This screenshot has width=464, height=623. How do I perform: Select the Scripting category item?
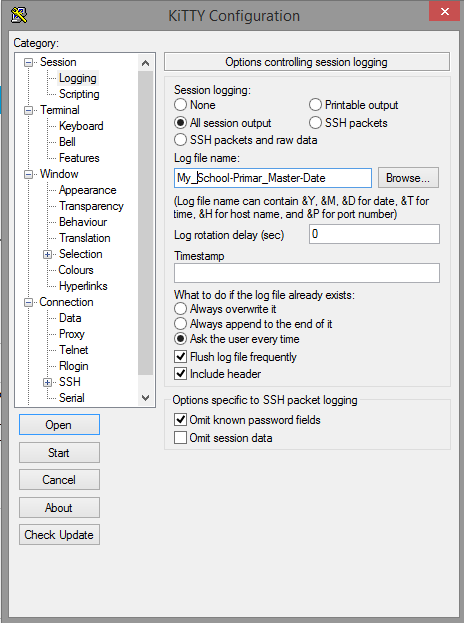pos(79,94)
